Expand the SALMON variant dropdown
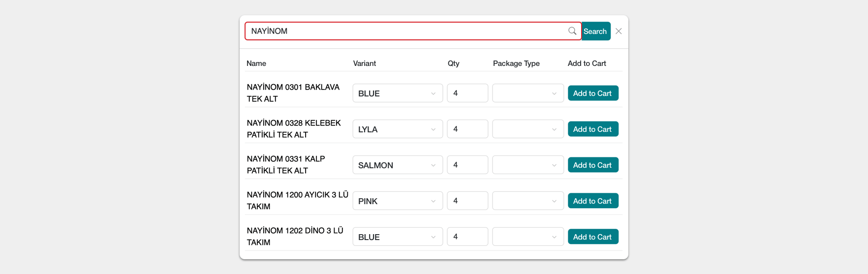 click(x=398, y=165)
